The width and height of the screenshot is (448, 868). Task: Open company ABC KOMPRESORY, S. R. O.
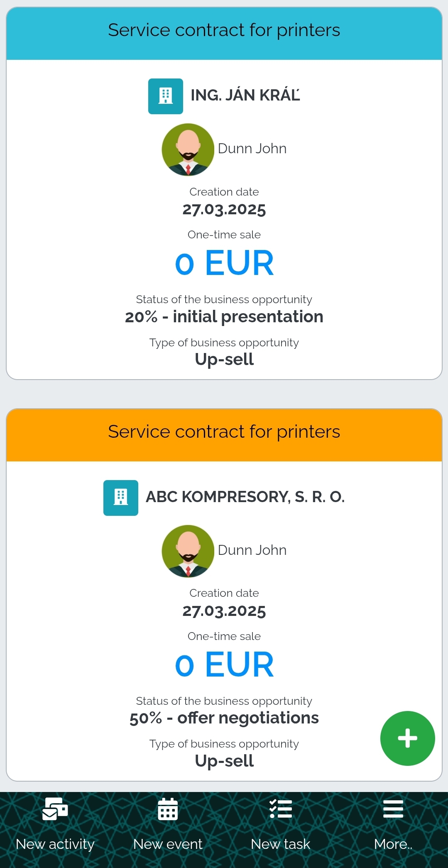(245, 497)
